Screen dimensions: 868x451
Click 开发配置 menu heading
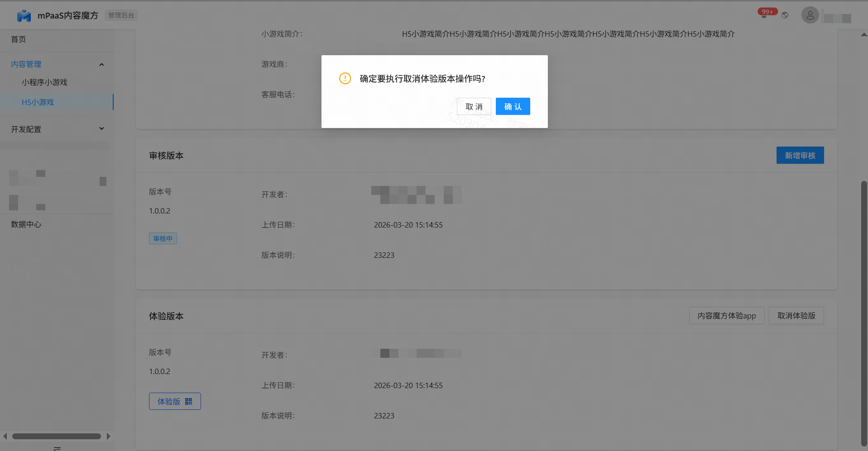point(26,129)
